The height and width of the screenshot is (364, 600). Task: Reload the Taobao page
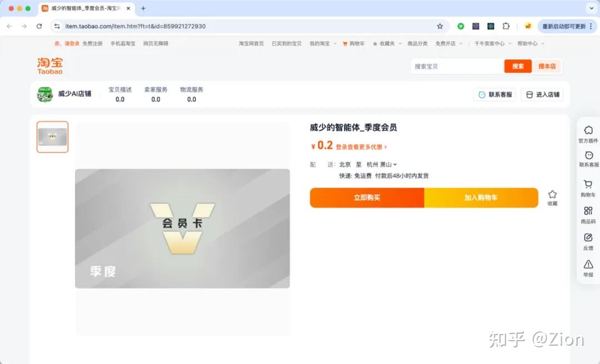(39, 27)
